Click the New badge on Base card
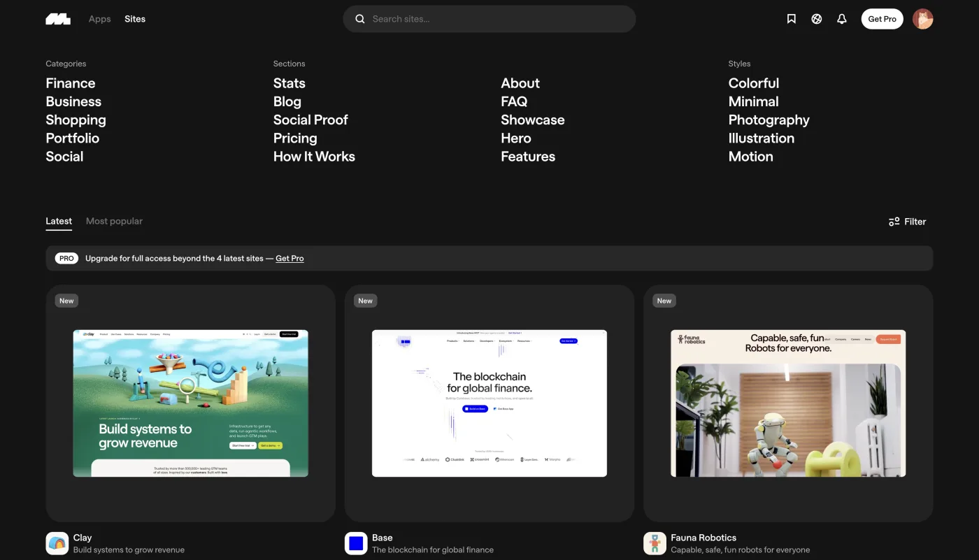Screen dimensions: 979x560 click(365, 301)
